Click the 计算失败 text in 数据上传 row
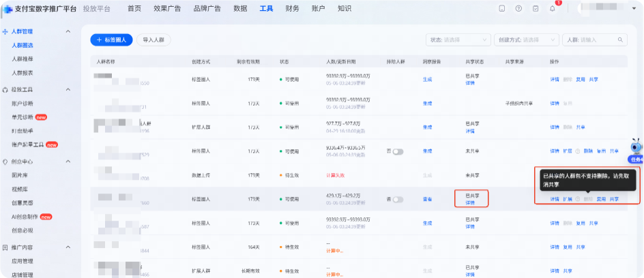Viewport: 644px width, 278px height. pos(335,175)
